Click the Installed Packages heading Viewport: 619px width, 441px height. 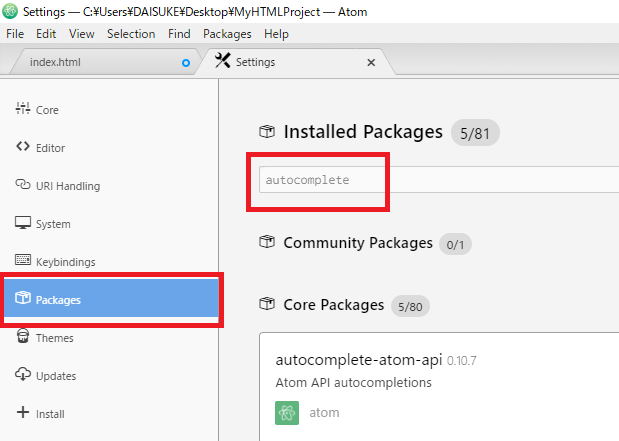click(363, 131)
